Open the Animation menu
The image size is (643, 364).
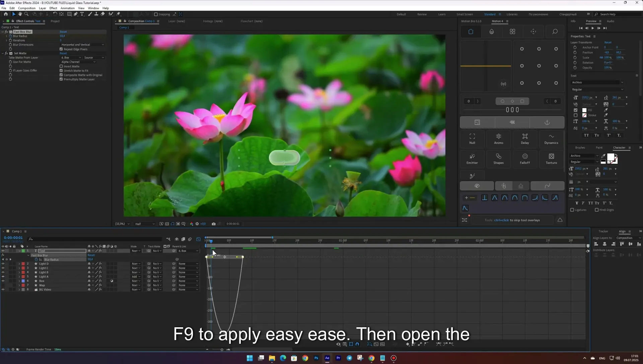pos(68,8)
